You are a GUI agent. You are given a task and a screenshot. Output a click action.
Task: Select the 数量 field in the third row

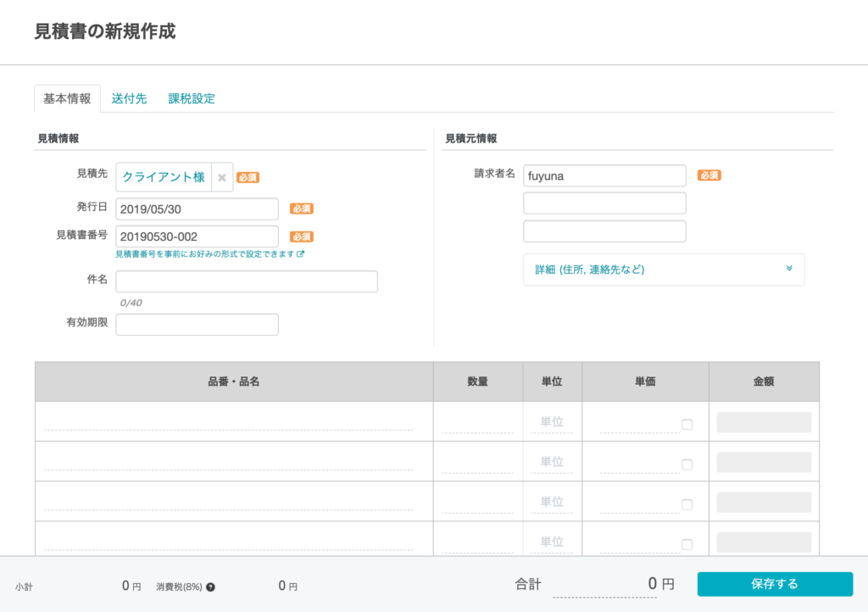point(478,501)
